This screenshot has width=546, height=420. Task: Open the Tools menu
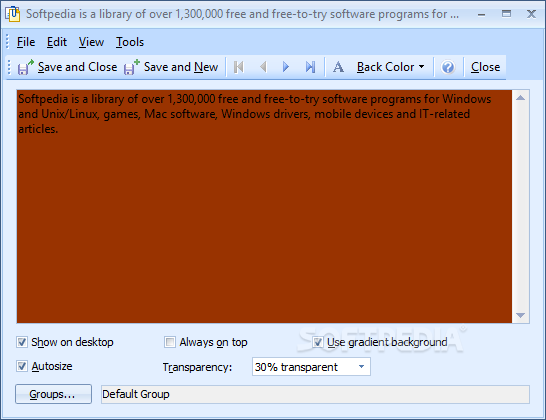[x=130, y=42]
